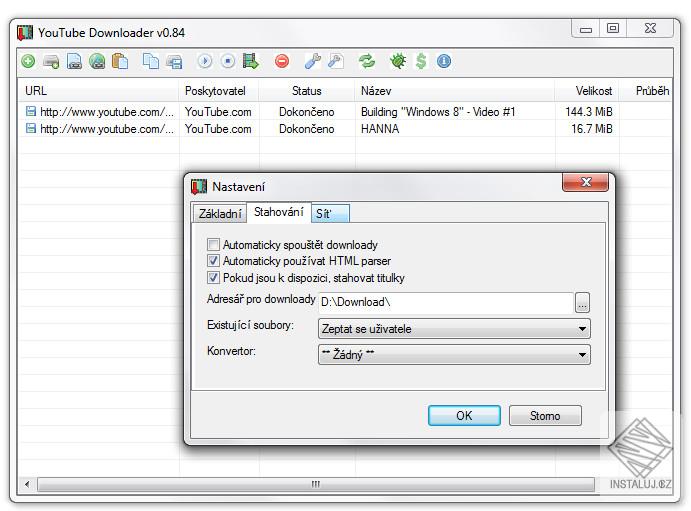This screenshot has width=691, height=511.
Task: Click the add URLs from file icon
Action: coord(74,61)
